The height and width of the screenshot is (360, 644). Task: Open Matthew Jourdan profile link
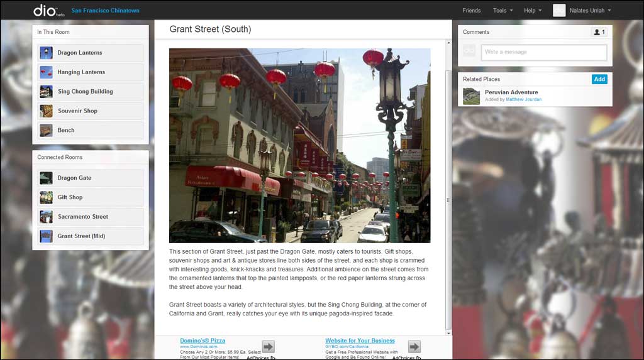tap(524, 99)
